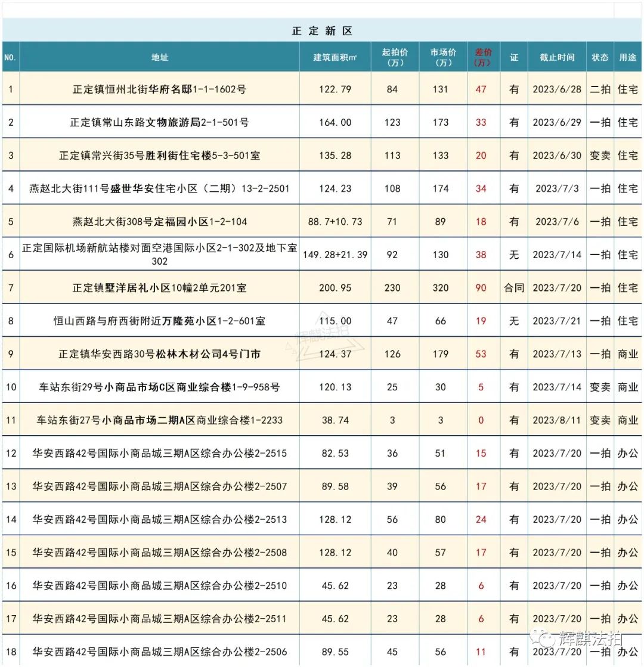The height and width of the screenshot is (667, 644).
Task: Click address 正定镇常兴街35号胜利街住宅楼5-3-501室
Action: click(159, 156)
